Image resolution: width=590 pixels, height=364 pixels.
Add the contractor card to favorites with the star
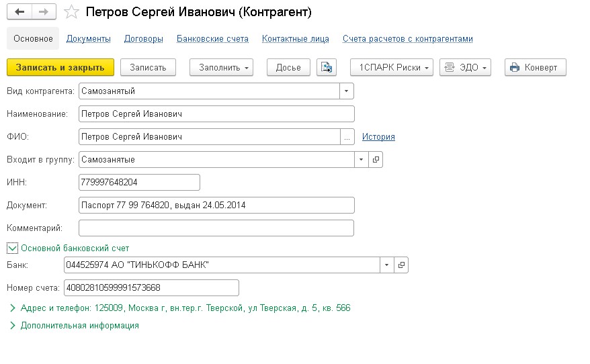pyautogui.click(x=71, y=12)
